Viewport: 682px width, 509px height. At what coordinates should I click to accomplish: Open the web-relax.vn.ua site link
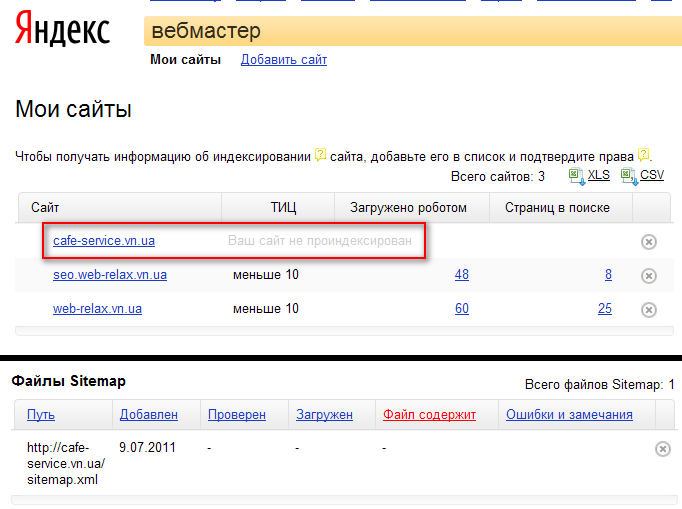click(x=97, y=308)
